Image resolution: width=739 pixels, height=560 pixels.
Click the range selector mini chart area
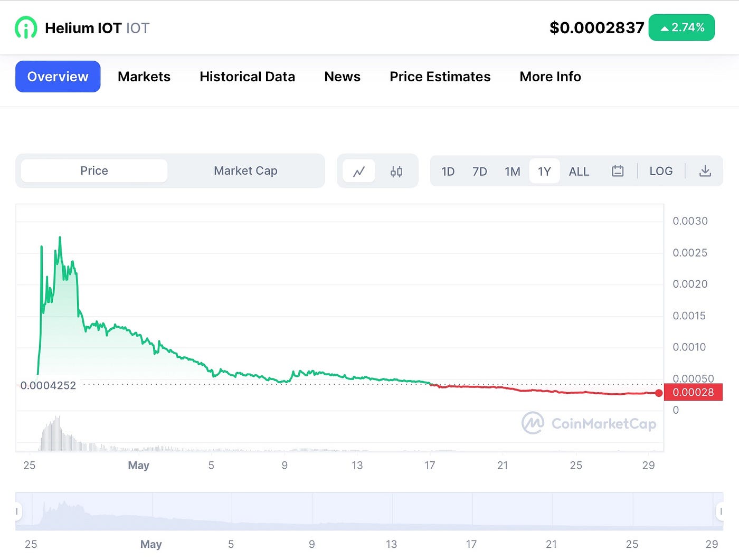[x=369, y=511]
